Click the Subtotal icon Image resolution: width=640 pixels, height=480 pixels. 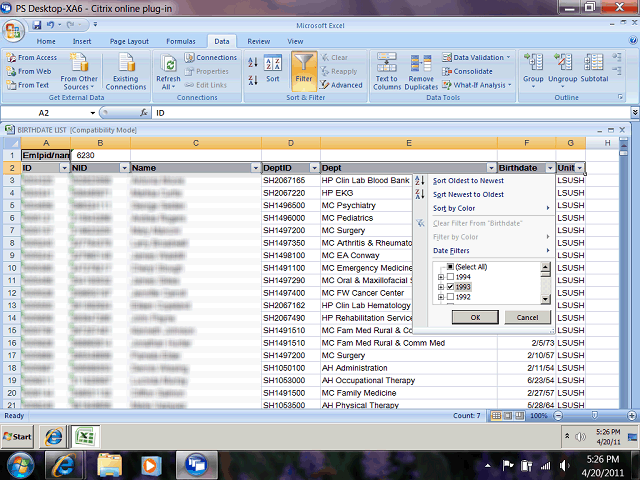click(594, 70)
